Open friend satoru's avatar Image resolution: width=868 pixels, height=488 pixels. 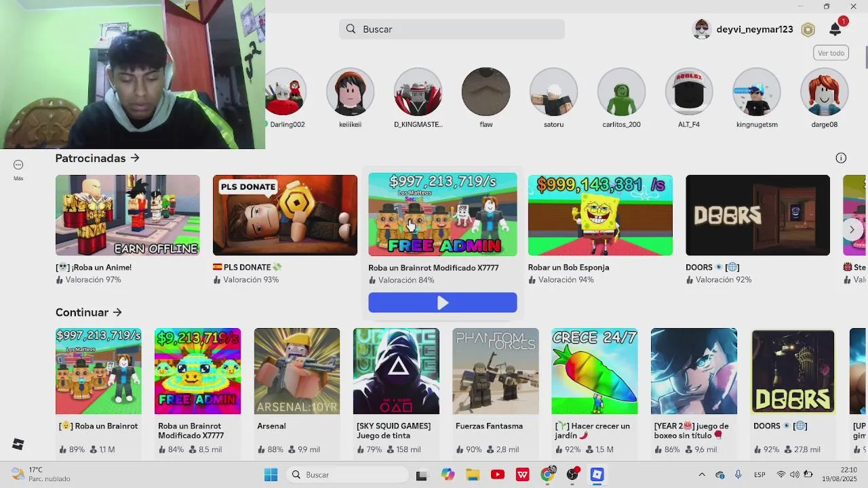[554, 91]
